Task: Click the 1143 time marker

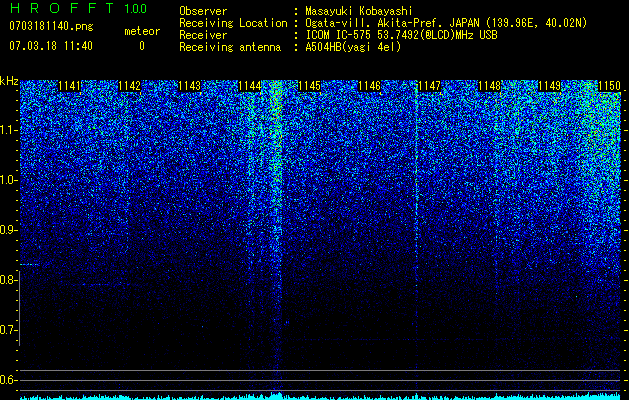Action: [189, 86]
